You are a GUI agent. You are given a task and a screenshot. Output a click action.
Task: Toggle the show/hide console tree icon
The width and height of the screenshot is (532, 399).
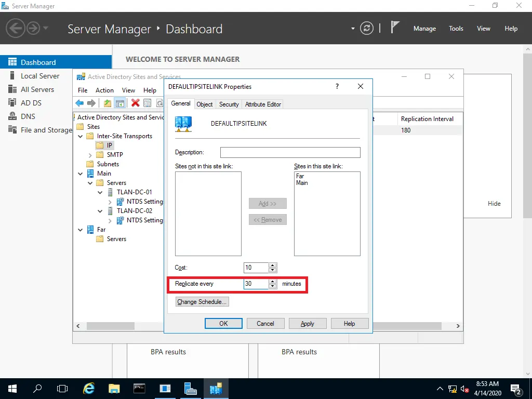click(120, 103)
